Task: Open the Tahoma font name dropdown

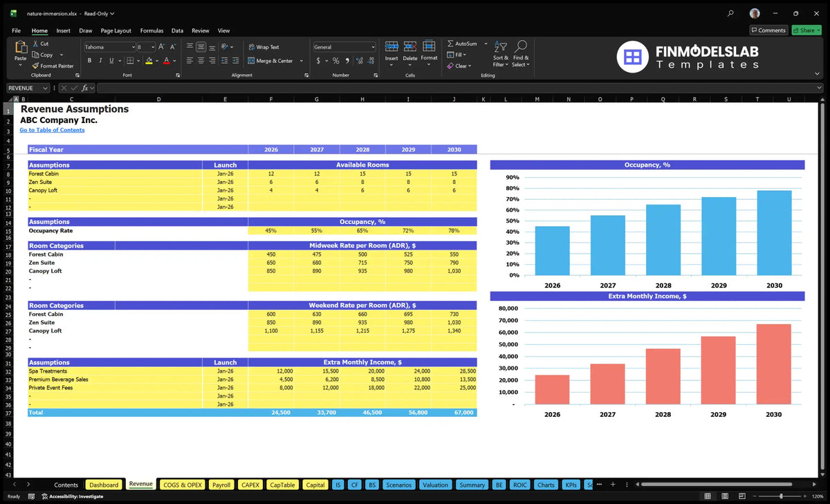Action: (132, 47)
